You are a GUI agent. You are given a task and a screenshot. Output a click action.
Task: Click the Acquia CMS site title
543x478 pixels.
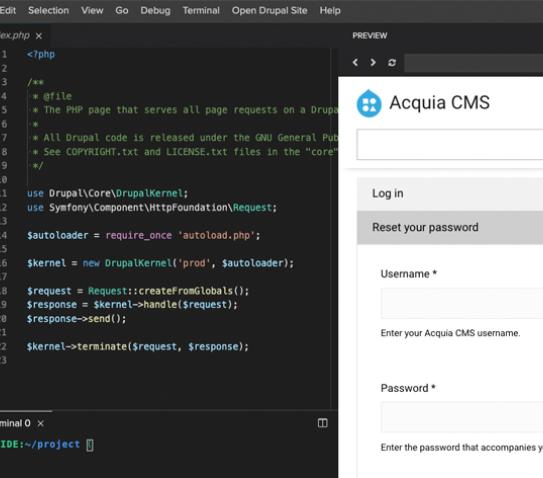[x=439, y=103]
